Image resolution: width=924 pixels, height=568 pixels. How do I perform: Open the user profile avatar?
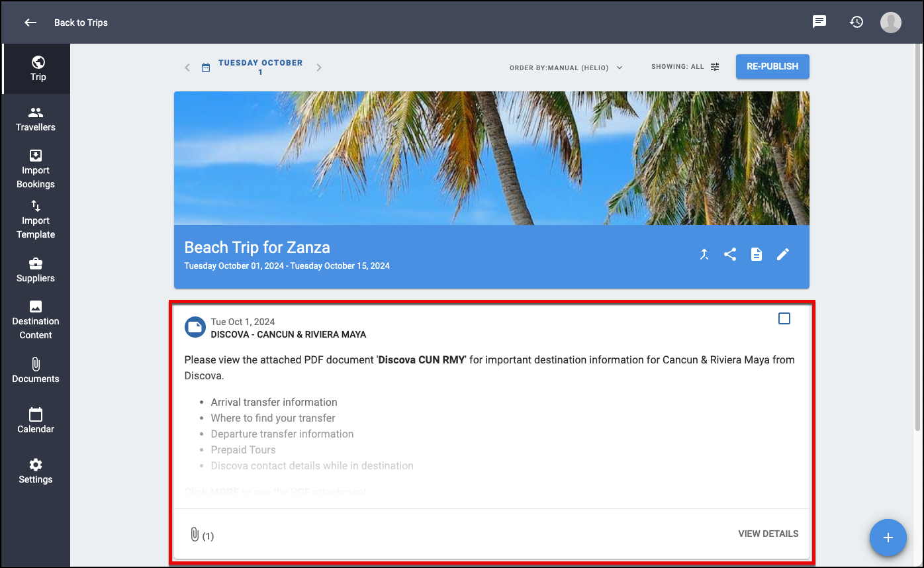891,22
